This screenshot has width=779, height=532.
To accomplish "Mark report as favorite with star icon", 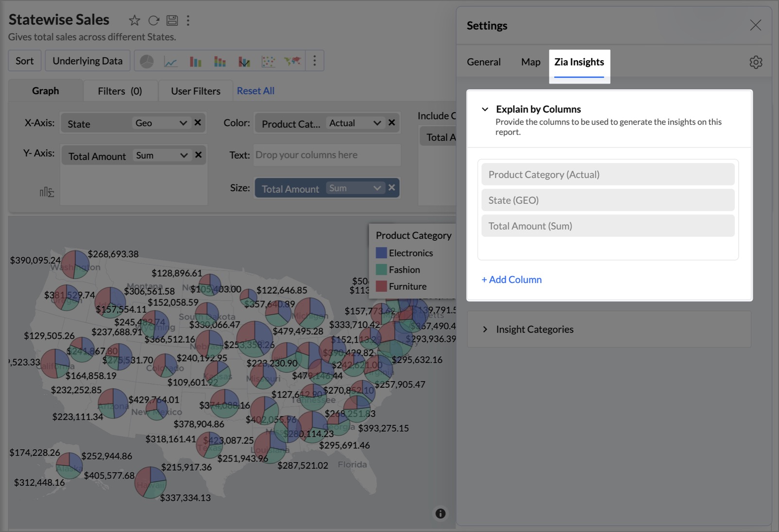I will (x=135, y=20).
